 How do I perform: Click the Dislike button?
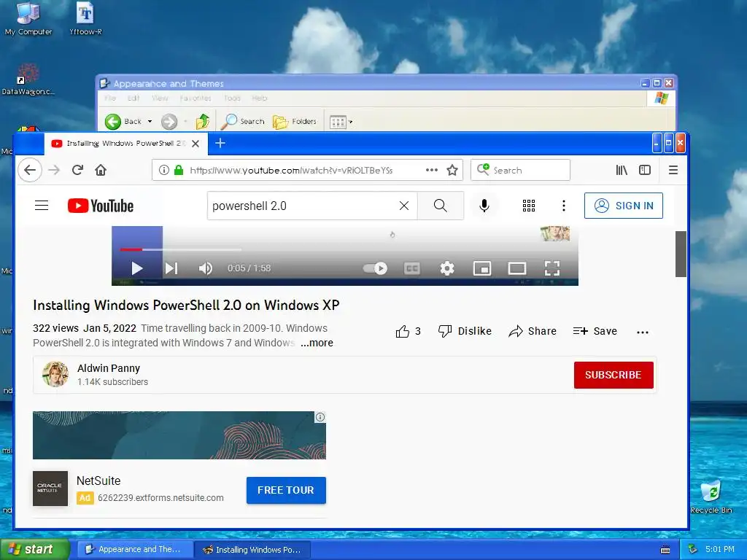click(x=465, y=332)
